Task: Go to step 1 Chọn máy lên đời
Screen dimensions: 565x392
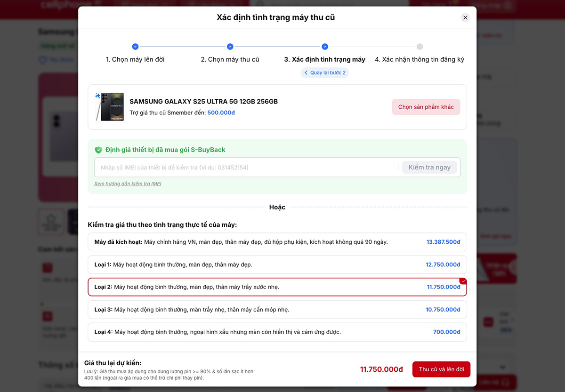Action: 135,59
